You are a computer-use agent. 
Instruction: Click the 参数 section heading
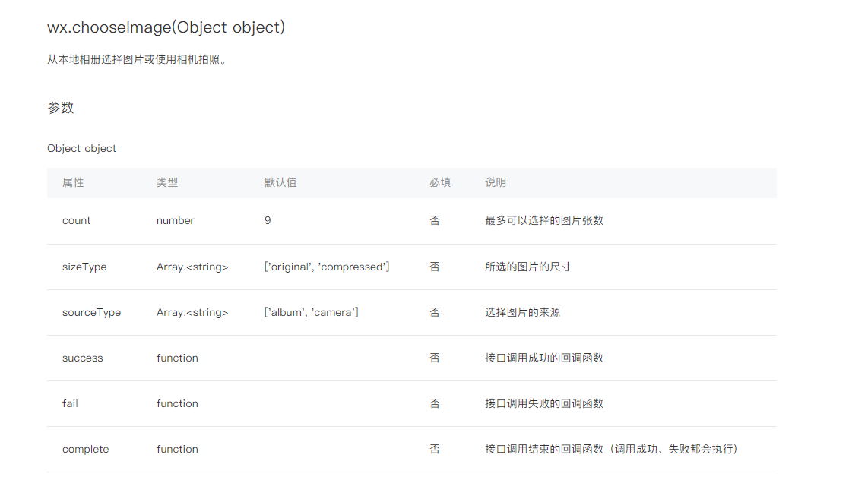61,108
